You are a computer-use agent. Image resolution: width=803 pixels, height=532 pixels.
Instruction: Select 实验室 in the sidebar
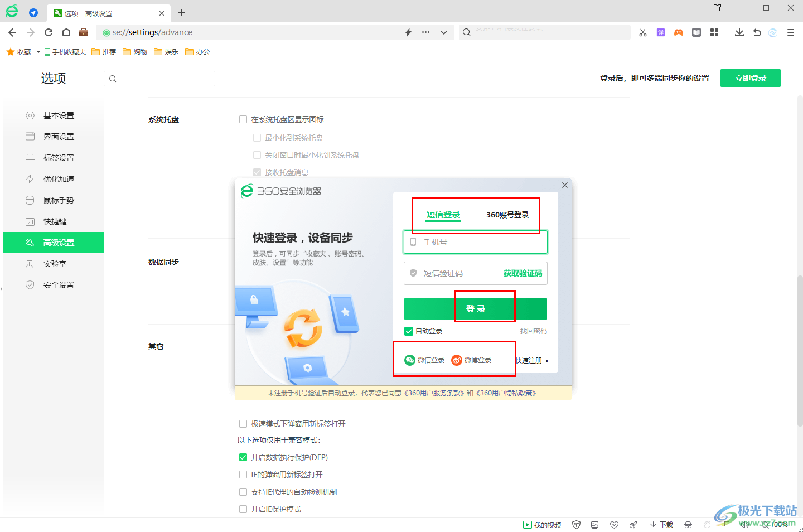coord(54,264)
